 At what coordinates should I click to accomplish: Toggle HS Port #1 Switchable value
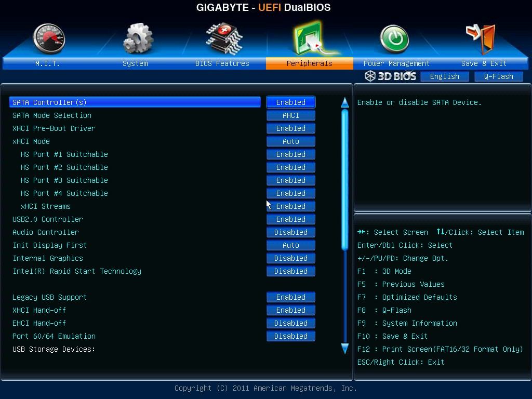[291, 154]
